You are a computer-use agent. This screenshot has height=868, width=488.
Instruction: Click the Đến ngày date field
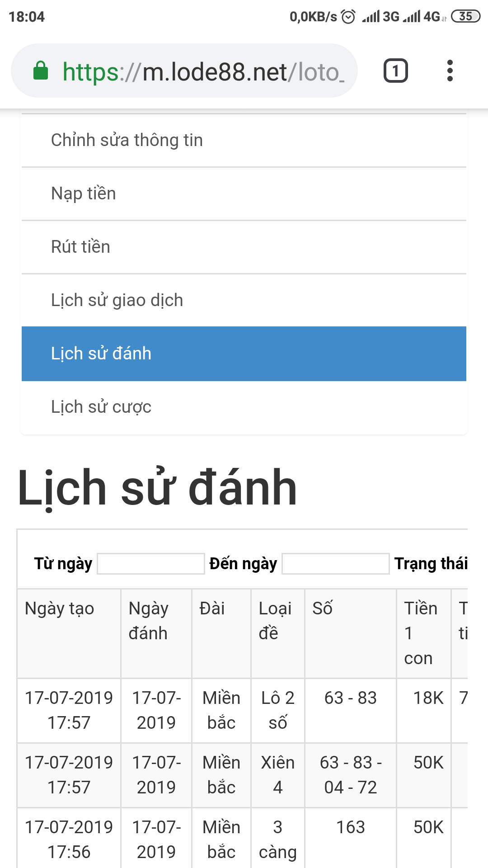point(335,564)
